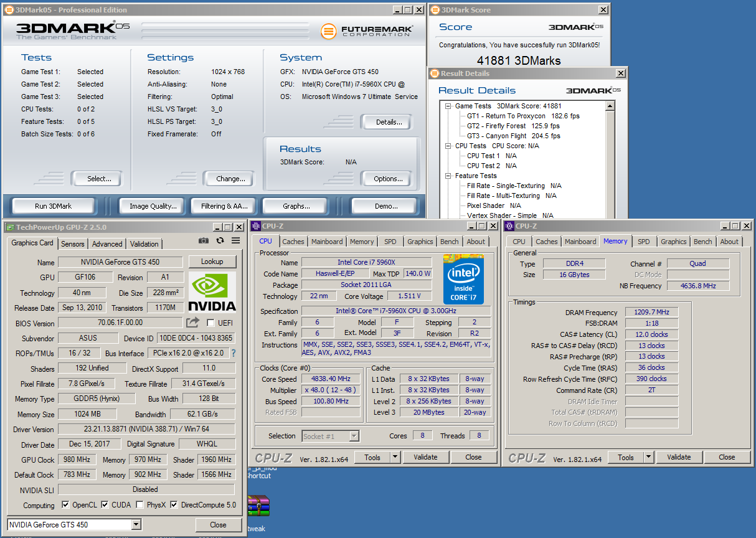The image size is (756, 538).
Task: Click the GPU-Z Lookup button
Action: [x=212, y=262]
